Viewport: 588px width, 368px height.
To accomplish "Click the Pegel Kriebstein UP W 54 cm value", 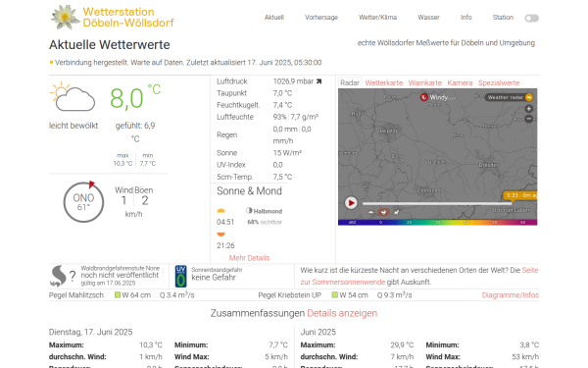I will tap(354, 295).
